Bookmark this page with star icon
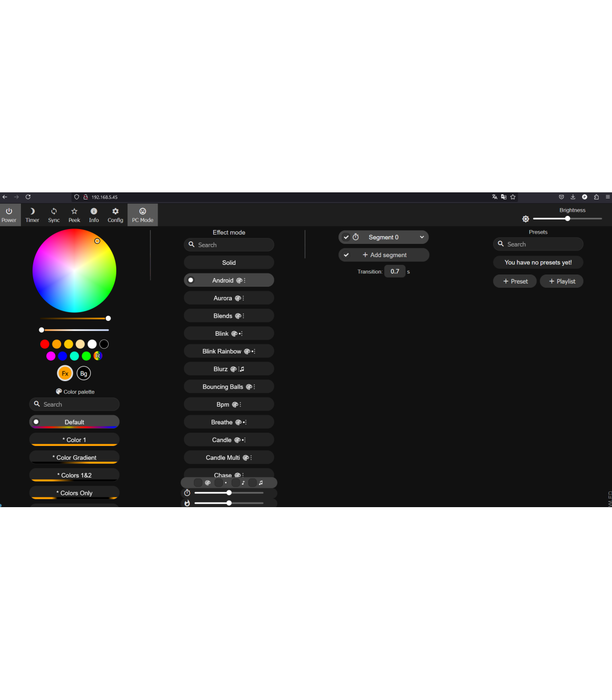Screen dimensions: 612x700 (x=513, y=197)
